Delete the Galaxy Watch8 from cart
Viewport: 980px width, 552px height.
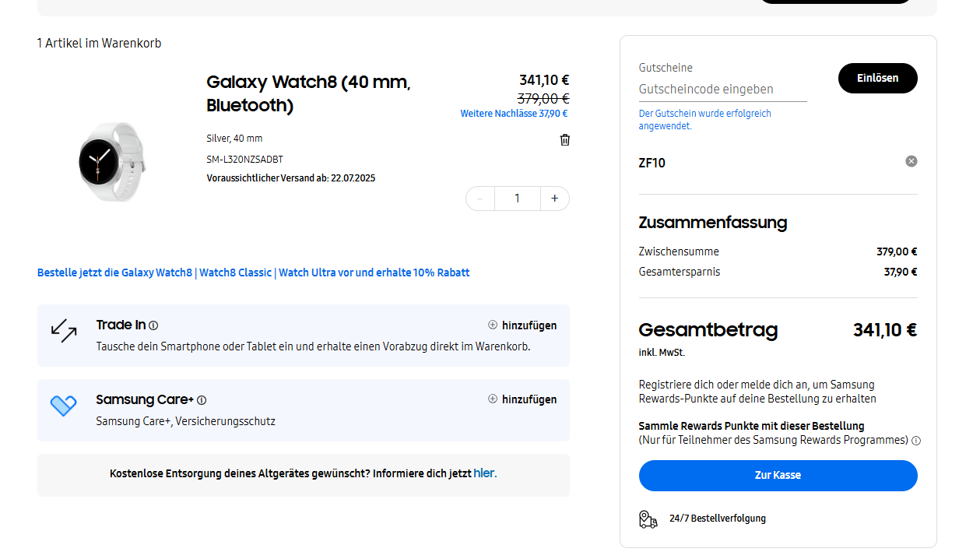(565, 140)
